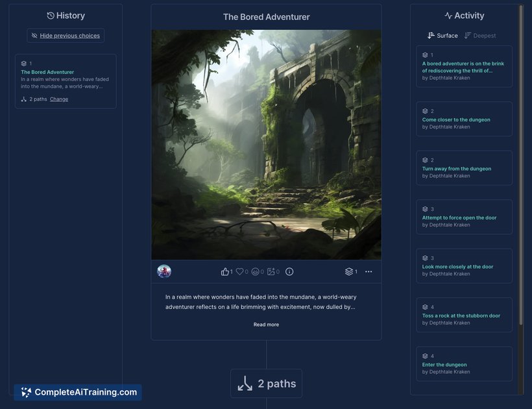Screen dimensions: 532x409
Task: Toggle Hide previous choices
Action: coord(66,36)
